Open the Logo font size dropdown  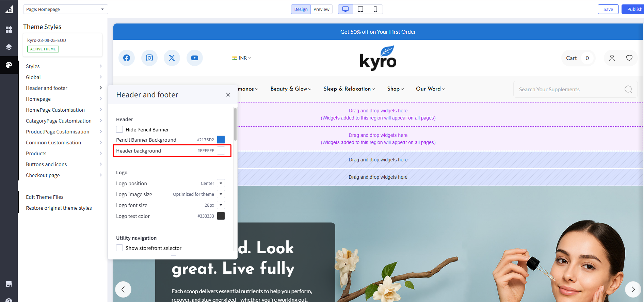221,205
